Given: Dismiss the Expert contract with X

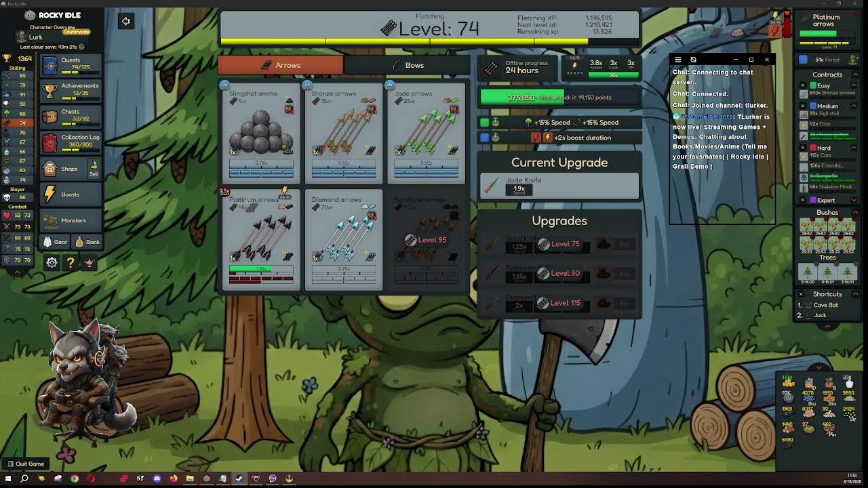Looking at the screenshot, I should click(x=803, y=201).
